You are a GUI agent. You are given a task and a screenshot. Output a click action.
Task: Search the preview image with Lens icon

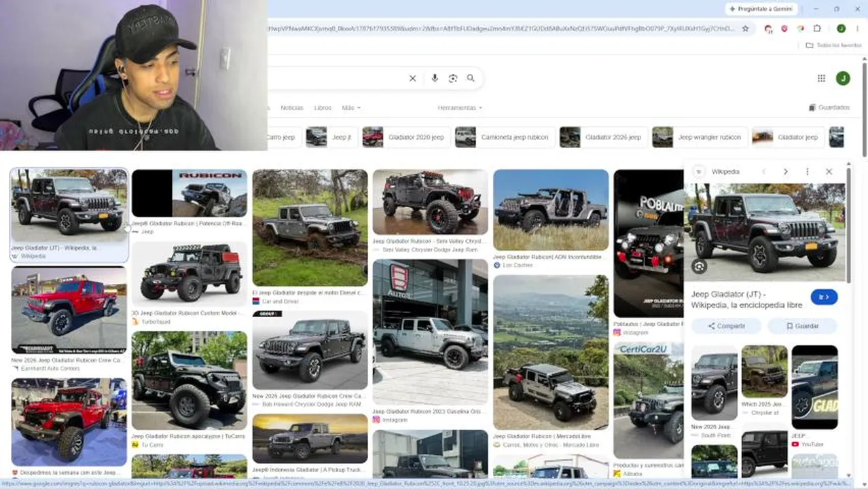(x=700, y=267)
